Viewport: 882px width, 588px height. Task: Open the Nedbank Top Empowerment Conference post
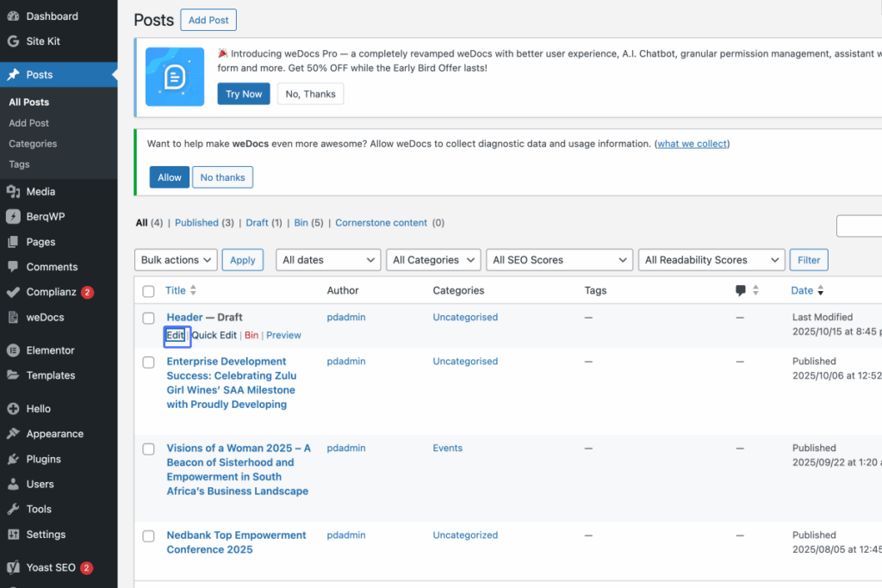pyautogui.click(x=236, y=542)
